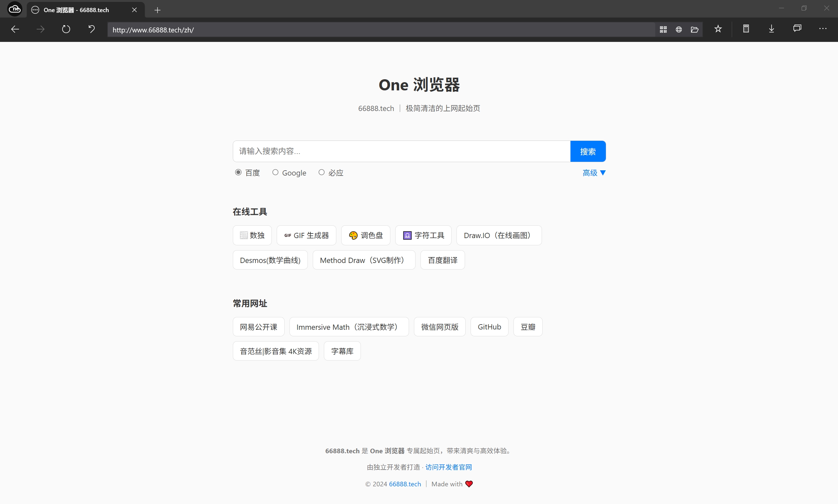Click the open folder icon in address bar

pyautogui.click(x=694, y=29)
